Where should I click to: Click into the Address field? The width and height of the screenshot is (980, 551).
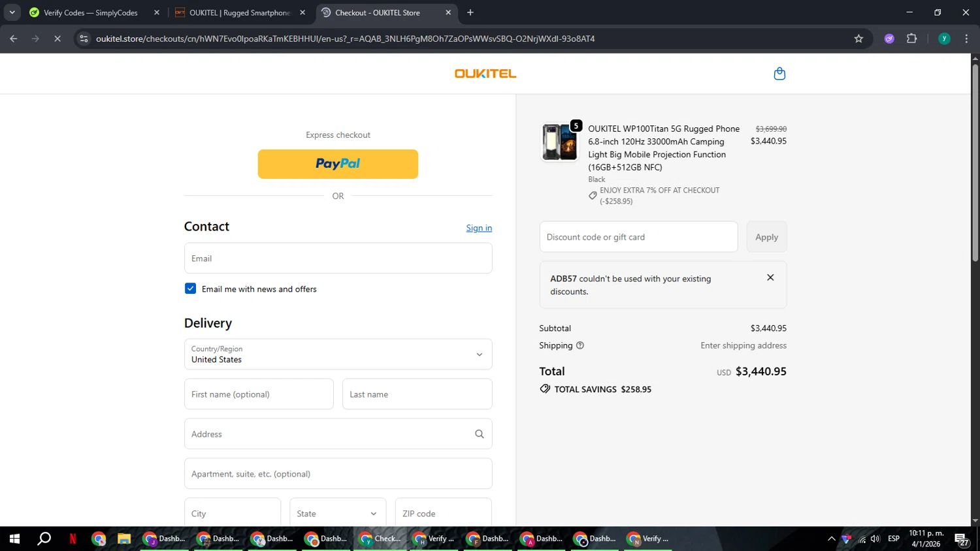click(338, 434)
